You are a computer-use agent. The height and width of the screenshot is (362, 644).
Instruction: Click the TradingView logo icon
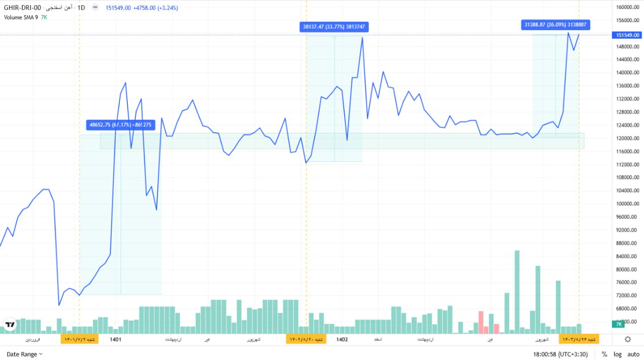(10, 325)
